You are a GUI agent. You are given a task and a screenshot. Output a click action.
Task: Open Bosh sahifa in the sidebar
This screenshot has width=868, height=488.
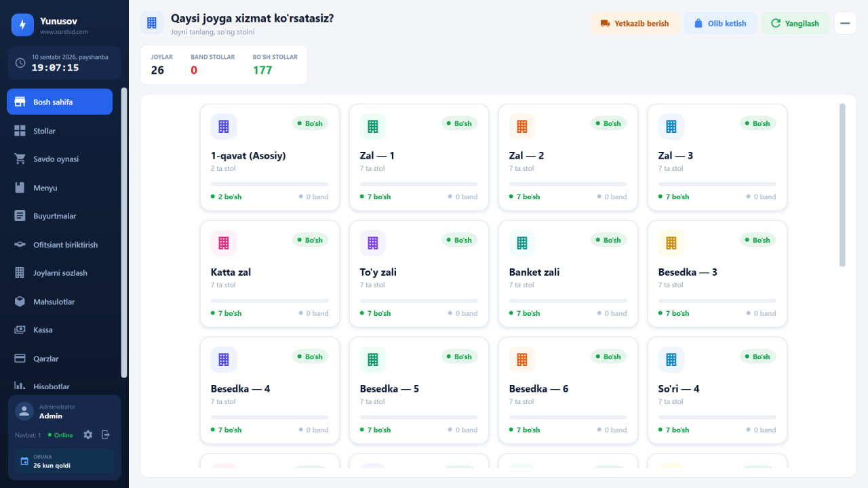[60, 102]
